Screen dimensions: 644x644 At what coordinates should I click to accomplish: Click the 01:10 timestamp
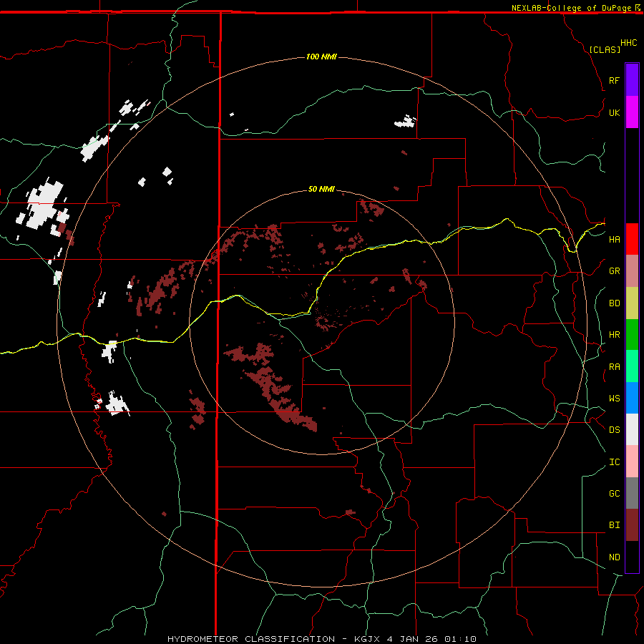(460, 639)
